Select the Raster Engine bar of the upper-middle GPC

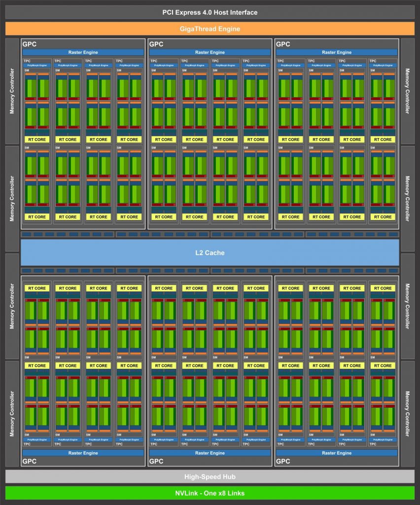tap(210, 52)
